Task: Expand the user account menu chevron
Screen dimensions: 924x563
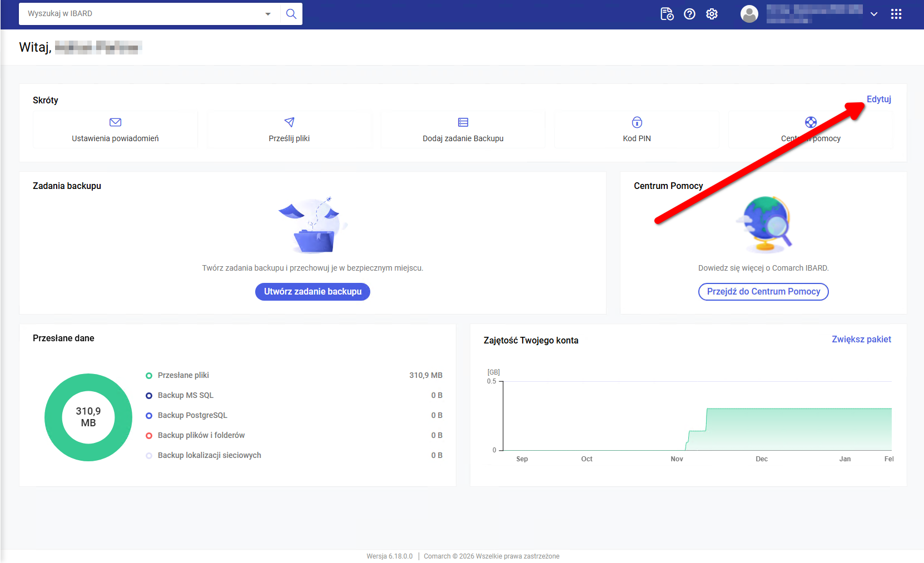Action: coord(874,14)
